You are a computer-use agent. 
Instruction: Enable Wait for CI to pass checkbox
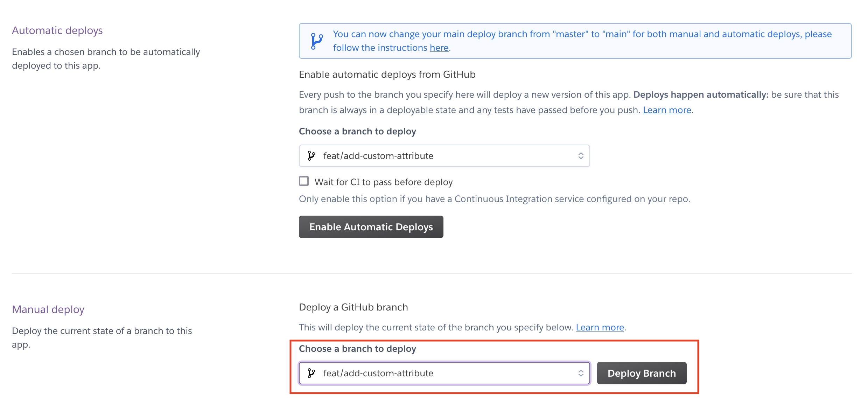point(304,181)
